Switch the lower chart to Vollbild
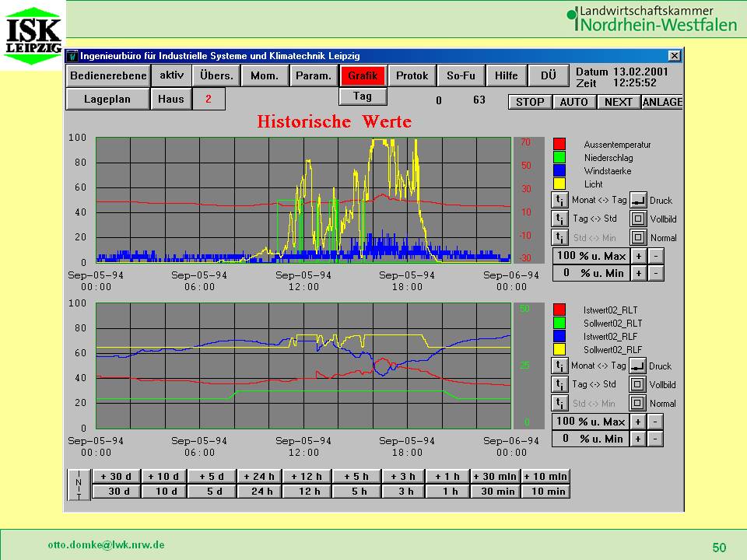747x560 pixels. point(638,384)
